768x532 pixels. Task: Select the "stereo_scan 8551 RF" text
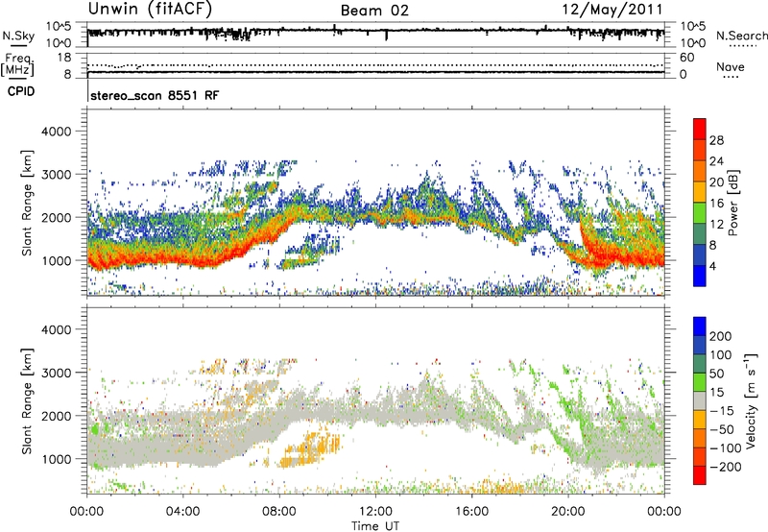click(155, 95)
